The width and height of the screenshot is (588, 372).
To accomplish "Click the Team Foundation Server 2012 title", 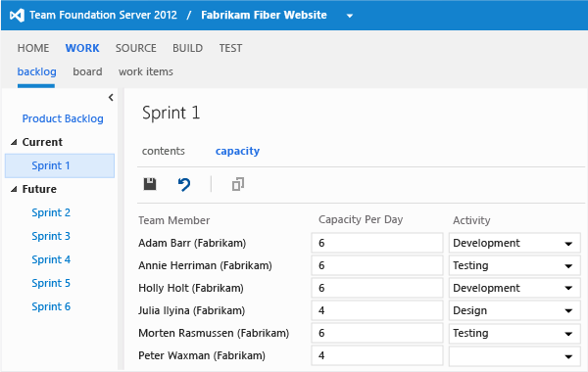I will click(x=103, y=15).
